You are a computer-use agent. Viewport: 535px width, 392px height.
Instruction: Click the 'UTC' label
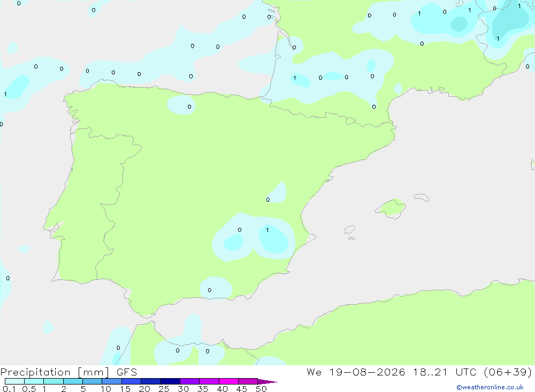coord(466,372)
